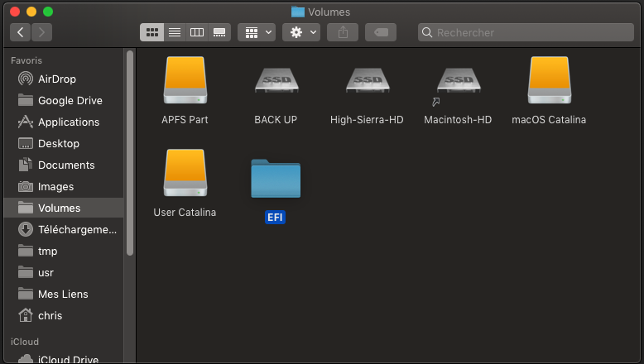Click the Favoris section header
Viewport: 644px width, 364px height.
click(x=26, y=60)
